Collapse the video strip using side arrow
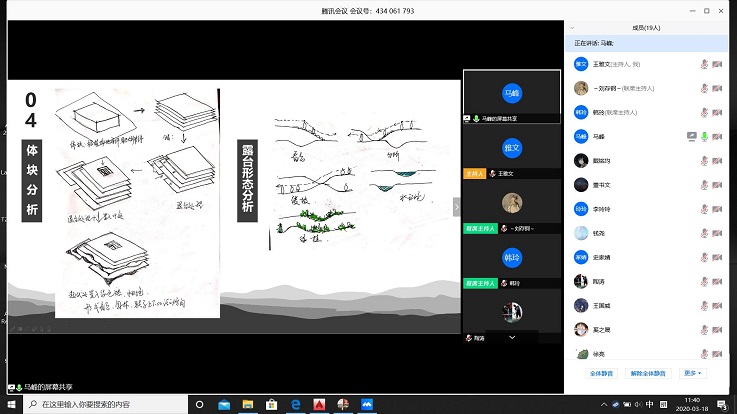This screenshot has height=414, width=737. click(457, 206)
